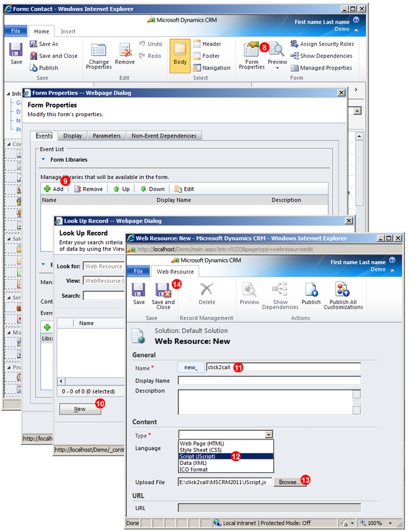
Task: Click Save and Close in Web Resource ribbon
Action: point(164,295)
